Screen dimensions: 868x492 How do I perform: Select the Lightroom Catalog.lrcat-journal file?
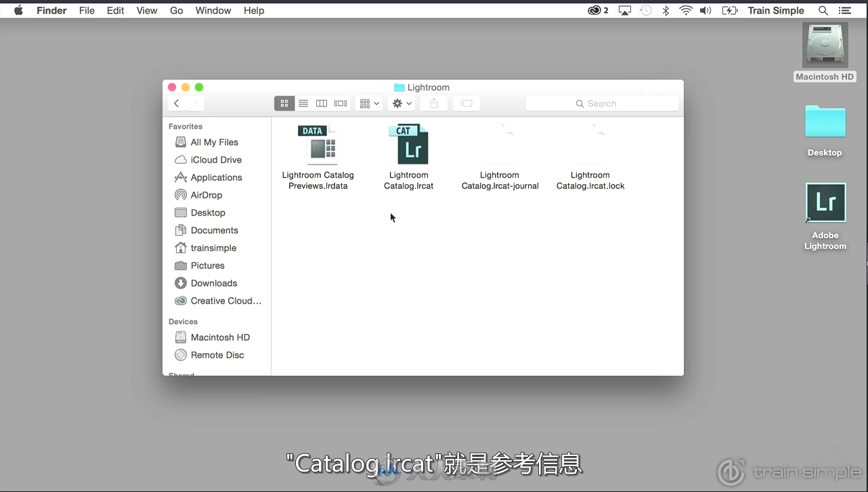click(x=500, y=144)
